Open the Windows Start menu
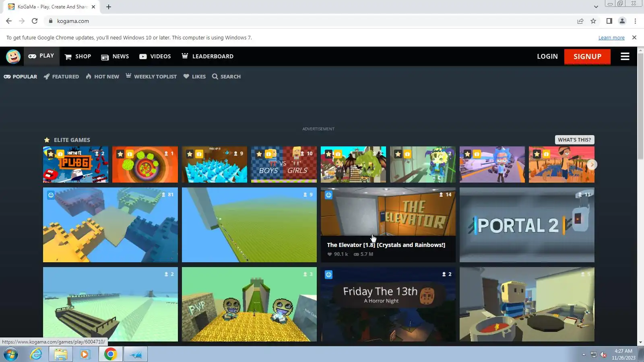The height and width of the screenshot is (362, 644). coord(11,354)
